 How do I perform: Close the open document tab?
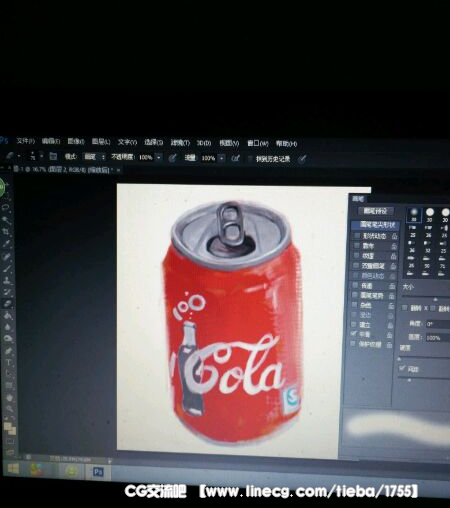[118, 170]
